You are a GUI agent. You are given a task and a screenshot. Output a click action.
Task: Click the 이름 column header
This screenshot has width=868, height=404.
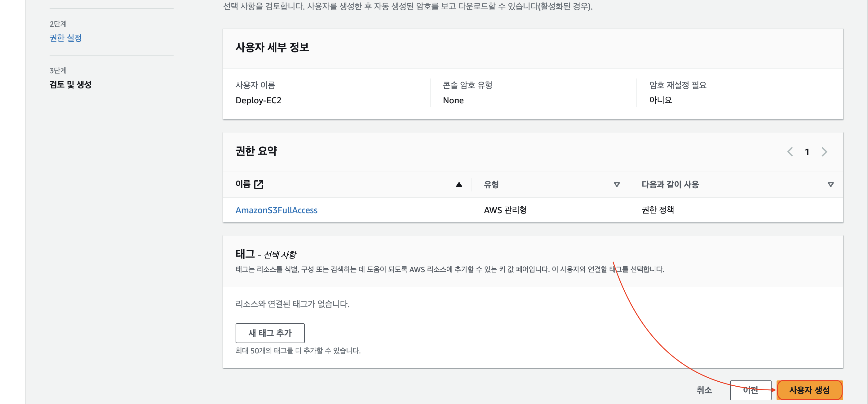pos(243,184)
